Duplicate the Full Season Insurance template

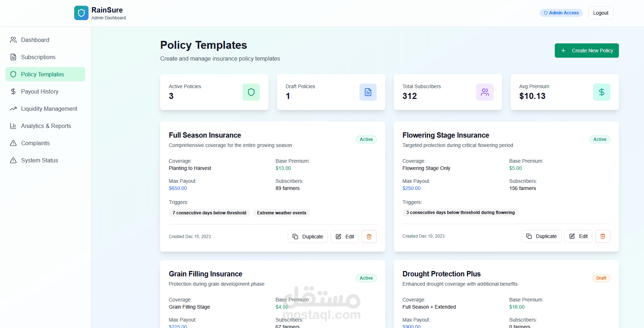point(308,237)
